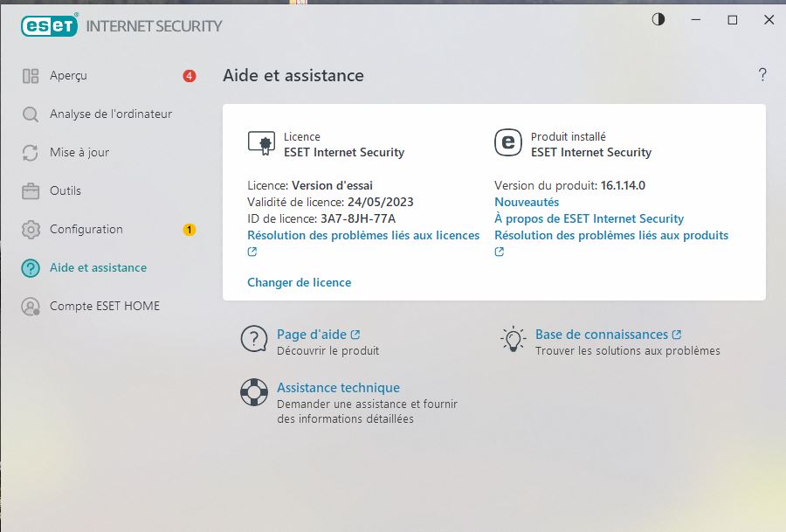Image resolution: width=786 pixels, height=532 pixels.
Task: Click the ESET logo in the header
Action: click(x=49, y=25)
